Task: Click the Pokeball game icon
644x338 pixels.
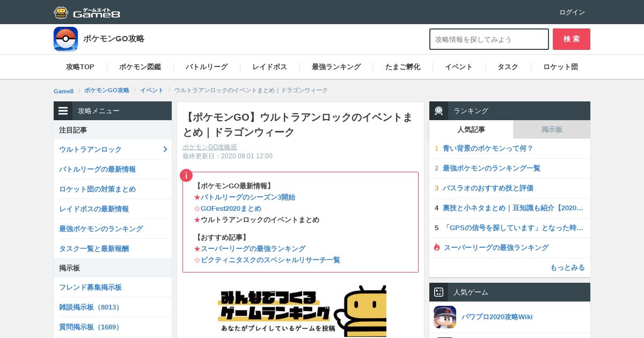Action: 65,39
